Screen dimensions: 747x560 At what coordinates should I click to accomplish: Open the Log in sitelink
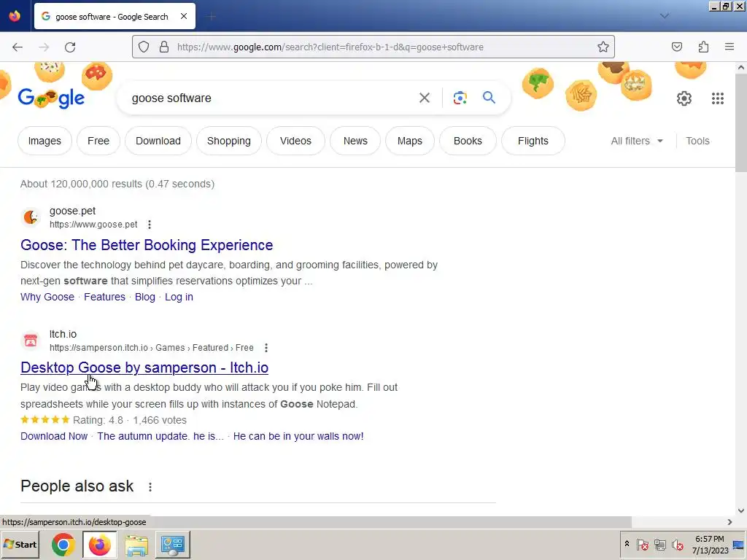coord(179,297)
